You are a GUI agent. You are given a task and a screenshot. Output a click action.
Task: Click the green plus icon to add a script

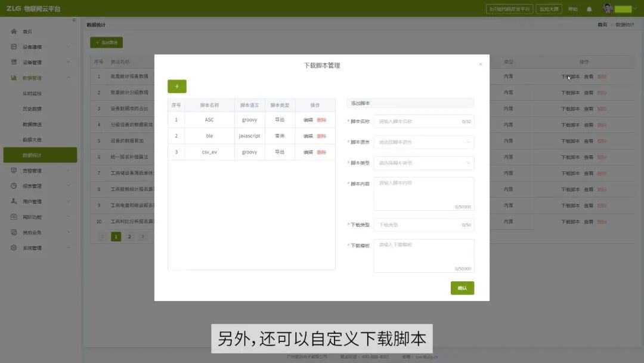(177, 86)
